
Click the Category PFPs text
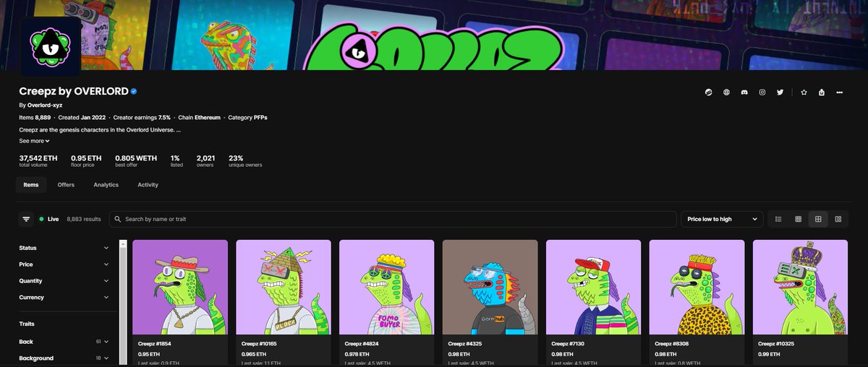click(247, 117)
